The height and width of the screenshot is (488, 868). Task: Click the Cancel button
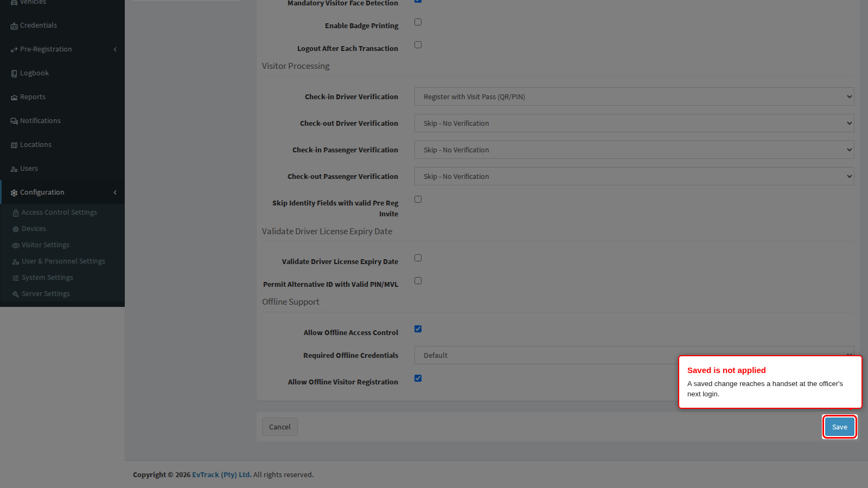click(x=280, y=427)
